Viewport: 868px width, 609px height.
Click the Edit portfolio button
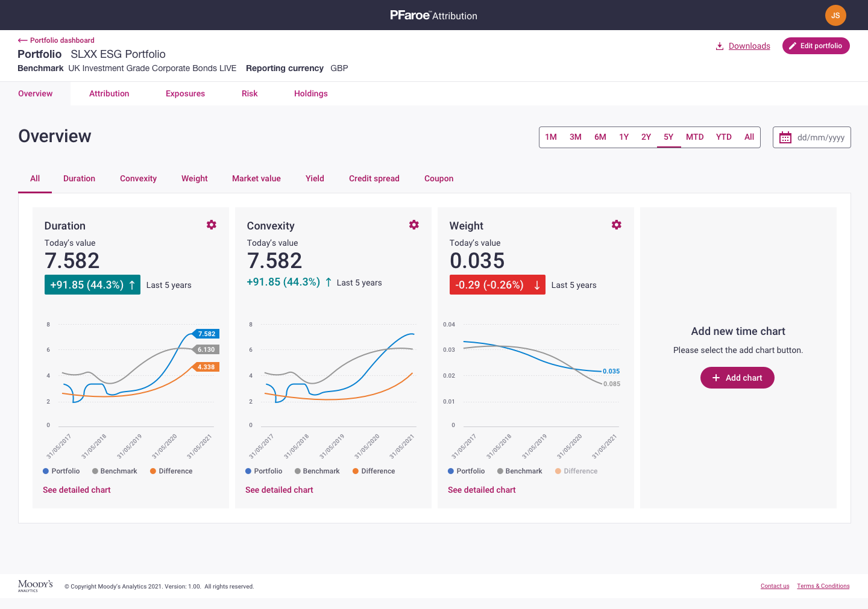pyautogui.click(x=816, y=46)
